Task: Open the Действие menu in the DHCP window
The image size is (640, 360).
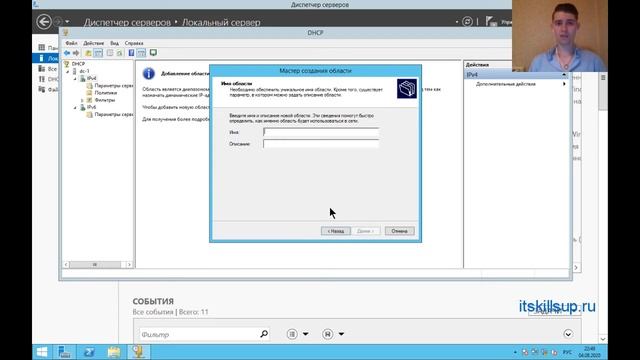Action: (x=93, y=43)
